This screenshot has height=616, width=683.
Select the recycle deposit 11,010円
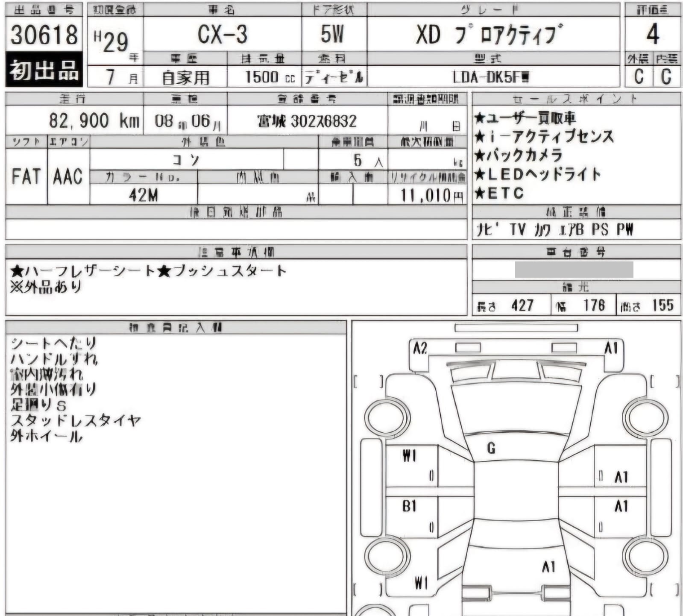click(x=431, y=196)
